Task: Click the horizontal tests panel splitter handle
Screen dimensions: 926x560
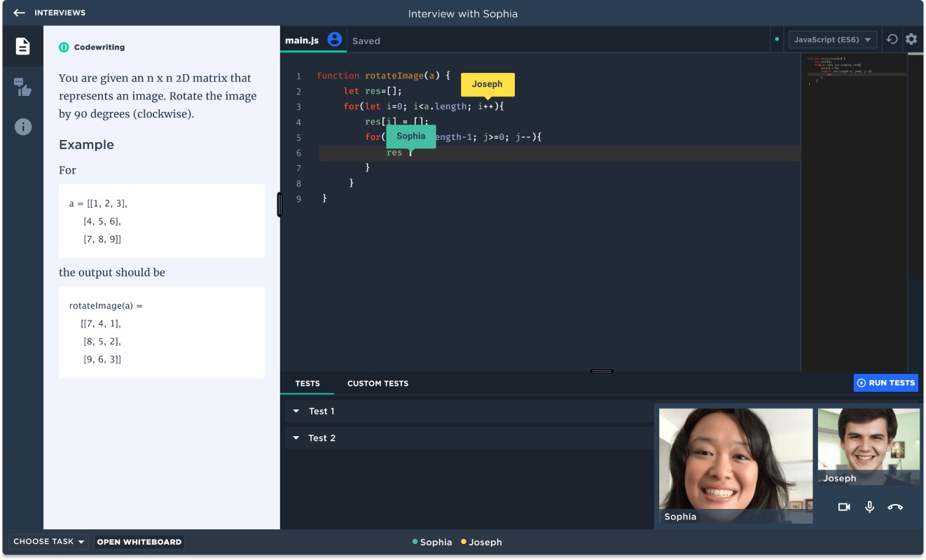Action: (602, 371)
